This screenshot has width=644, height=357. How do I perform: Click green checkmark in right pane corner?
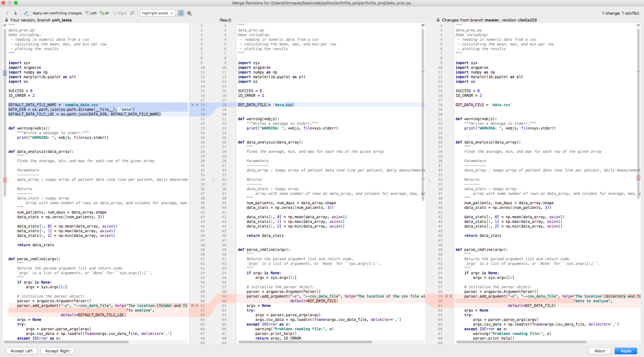coord(638,25)
